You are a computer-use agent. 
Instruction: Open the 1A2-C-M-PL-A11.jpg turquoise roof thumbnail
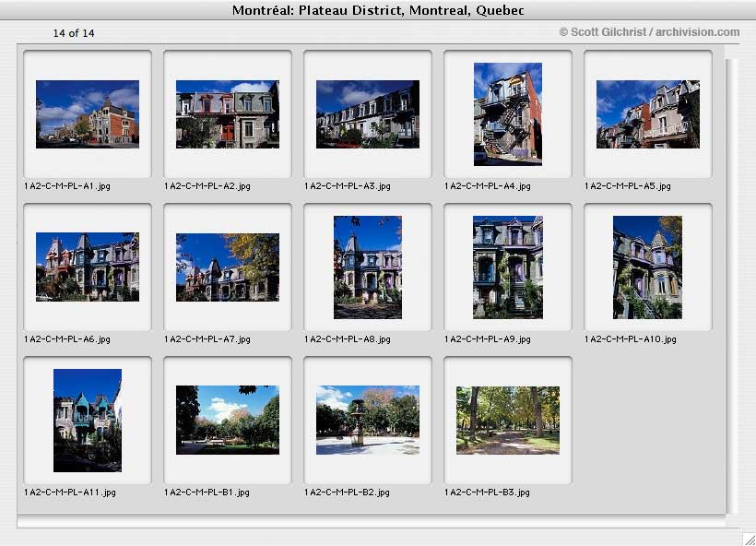(88, 421)
